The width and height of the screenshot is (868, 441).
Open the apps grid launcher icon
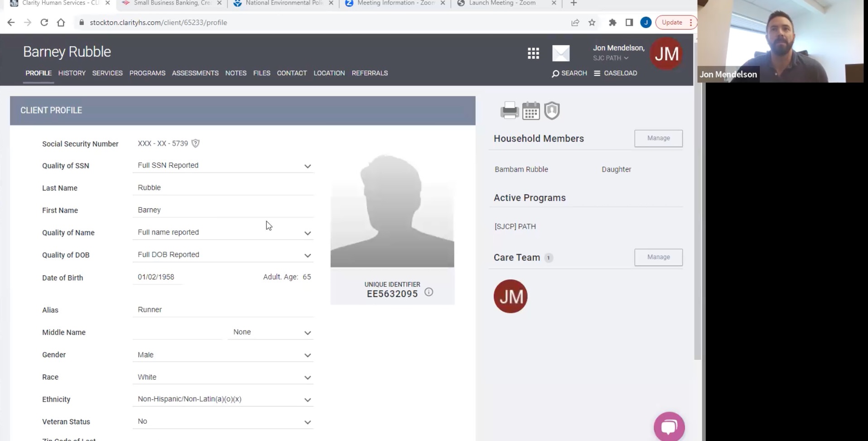533,53
